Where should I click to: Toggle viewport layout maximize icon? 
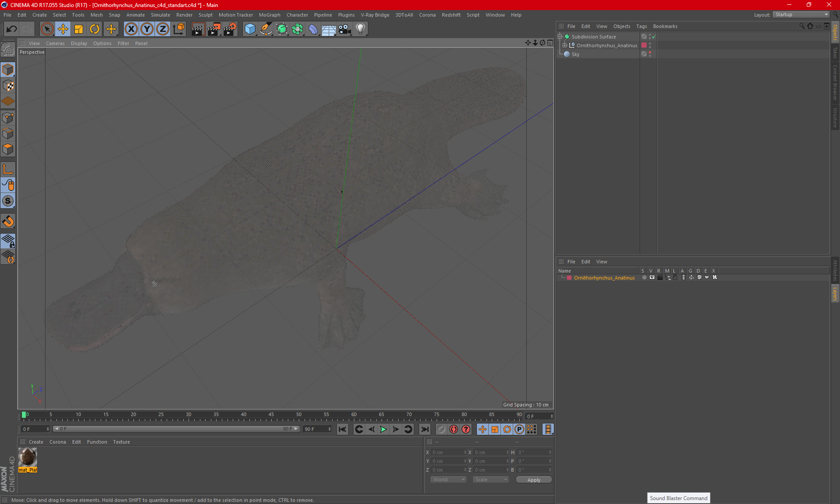(550, 43)
